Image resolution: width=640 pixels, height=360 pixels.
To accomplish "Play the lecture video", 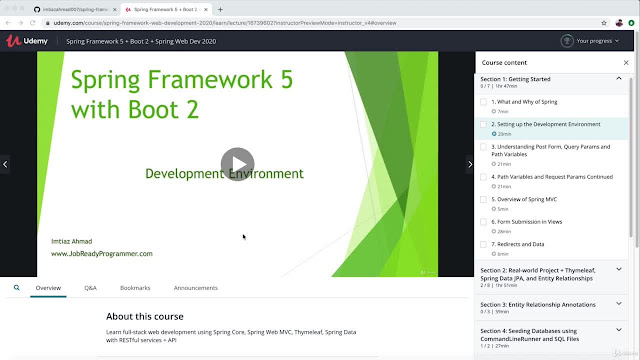I will click(238, 164).
